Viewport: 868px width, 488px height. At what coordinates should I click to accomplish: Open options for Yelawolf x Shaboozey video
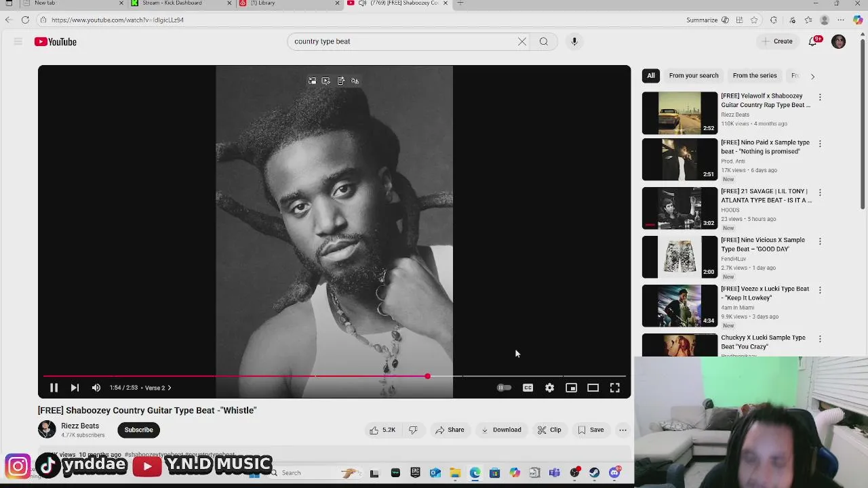(x=820, y=98)
